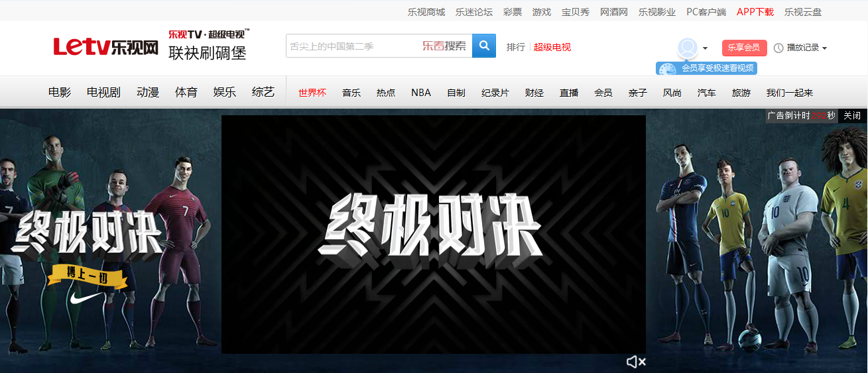868x373 pixels.
Task: Open the 电视剧 channel
Action: click(x=103, y=92)
